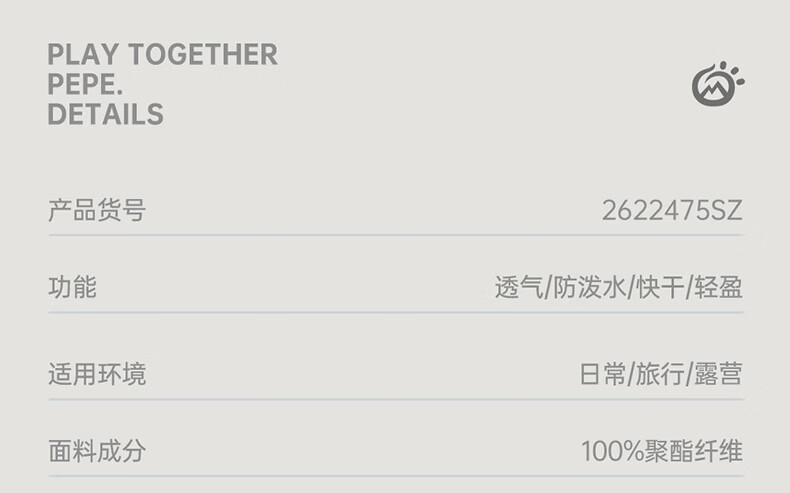
Task: Click the 功能 row label
Action: (72, 288)
